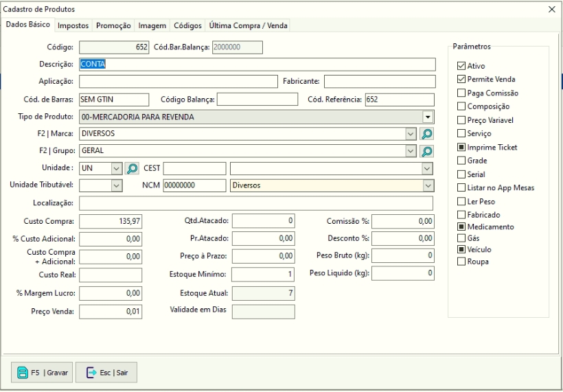Screen dimensions: 563x392
Task: Toggle the Permite Venda checkbox
Action: (x=461, y=80)
